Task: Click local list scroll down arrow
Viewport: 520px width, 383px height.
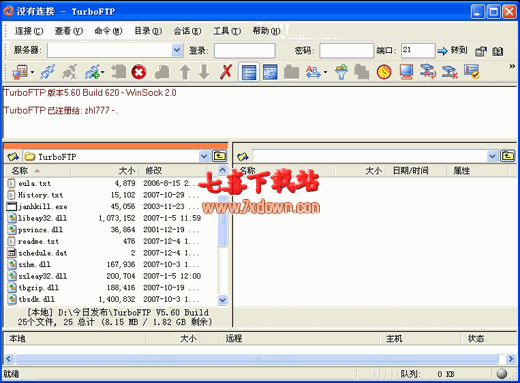Action: (x=222, y=300)
